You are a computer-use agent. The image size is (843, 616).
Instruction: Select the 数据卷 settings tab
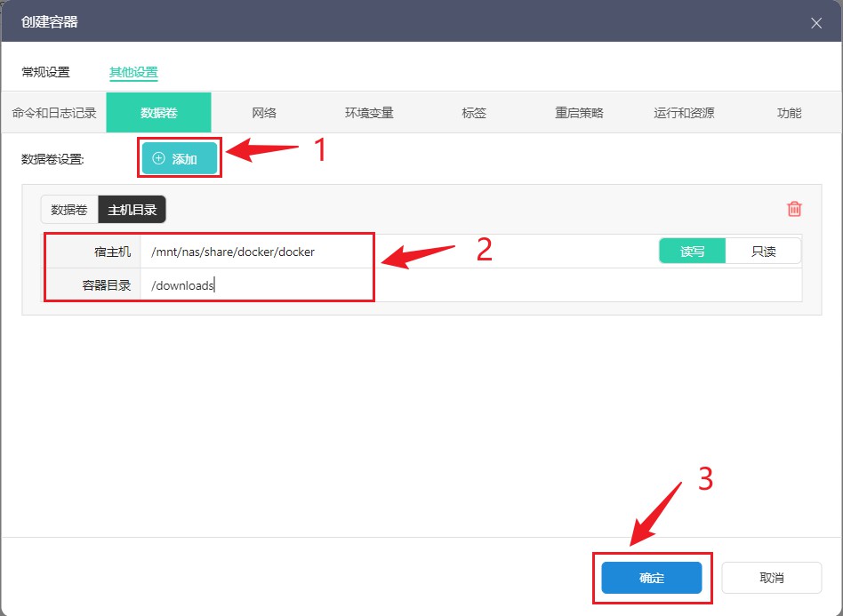click(158, 113)
